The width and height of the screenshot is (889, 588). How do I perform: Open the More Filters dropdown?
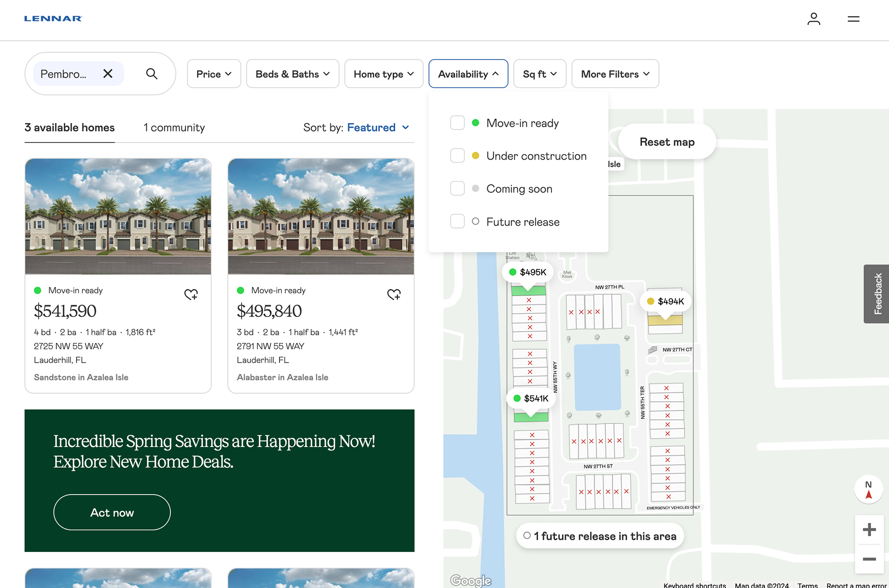615,74
